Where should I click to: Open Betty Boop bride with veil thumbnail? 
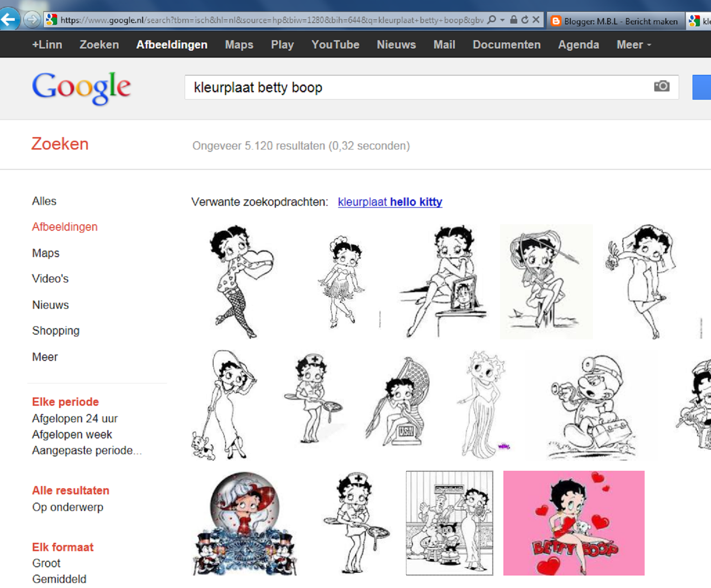click(641, 282)
